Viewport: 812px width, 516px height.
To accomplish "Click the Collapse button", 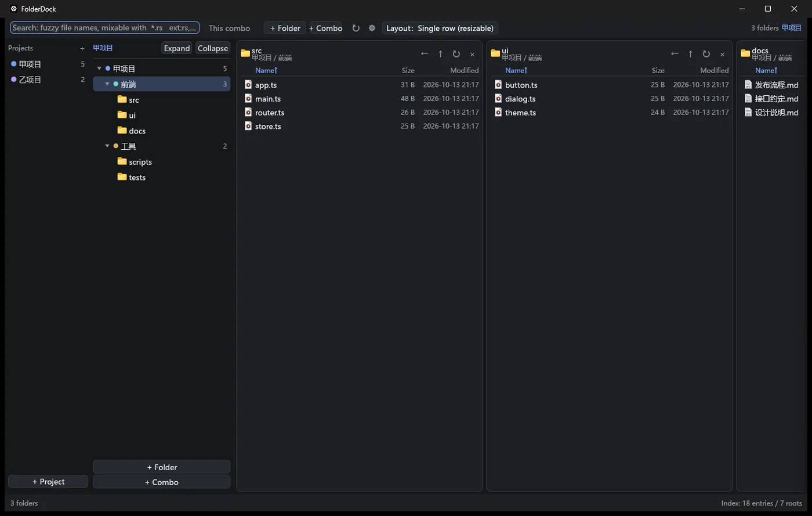I will [213, 48].
